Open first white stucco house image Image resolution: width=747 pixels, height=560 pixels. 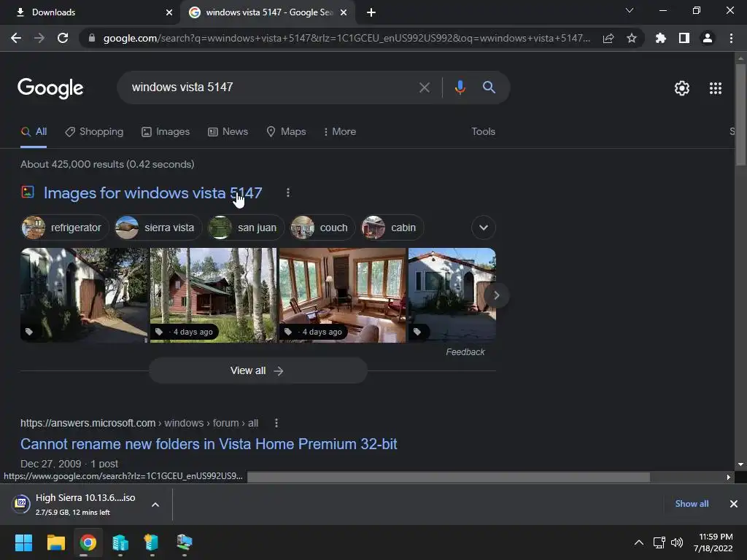pyautogui.click(x=84, y=295)
